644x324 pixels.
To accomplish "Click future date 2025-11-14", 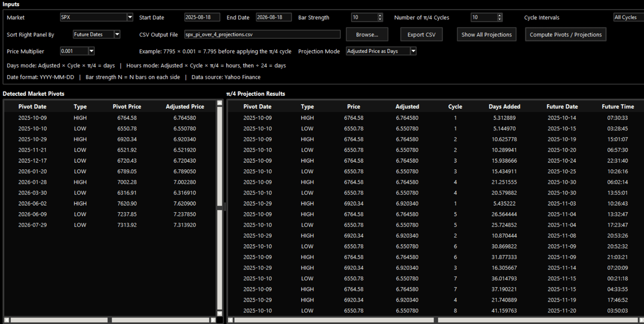I will point(562,268).
